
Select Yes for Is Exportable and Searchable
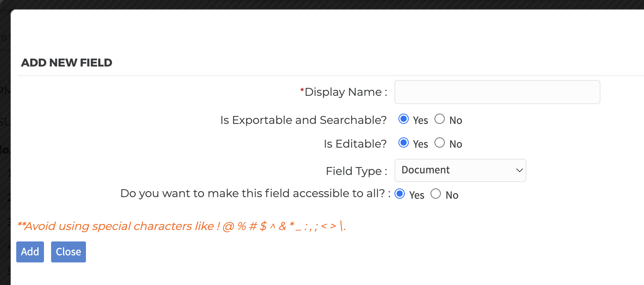404,119
